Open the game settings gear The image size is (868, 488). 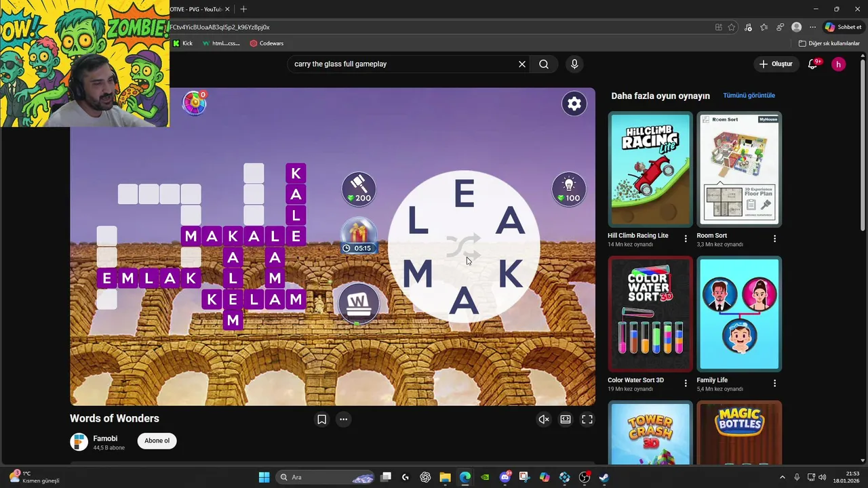(x=574, y=104)
